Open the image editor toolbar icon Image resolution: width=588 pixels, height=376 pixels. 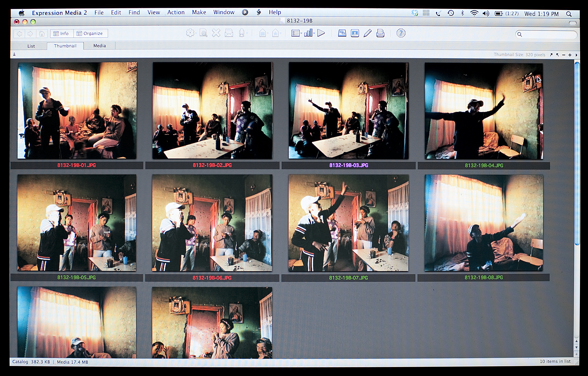tap(355, 33)
